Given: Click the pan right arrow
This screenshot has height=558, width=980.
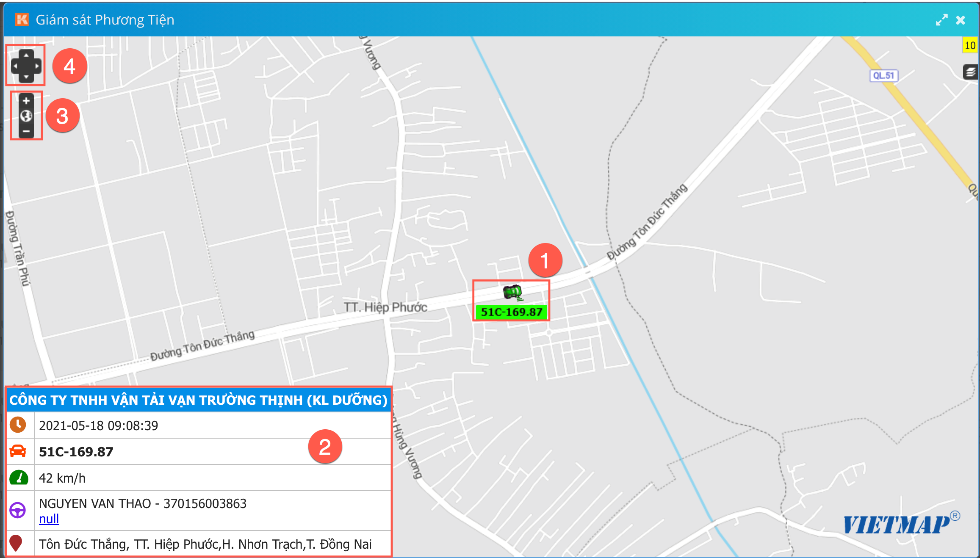Looking at the screenshot, I should (x=37, y=66).
